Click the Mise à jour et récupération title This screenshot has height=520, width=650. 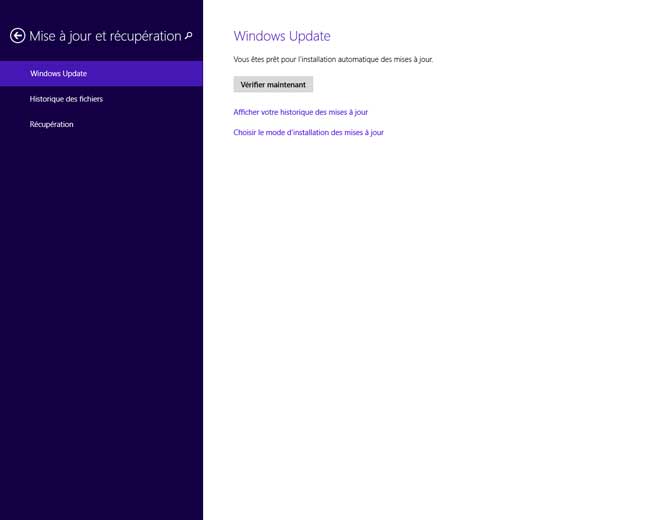tap(105, 36)
